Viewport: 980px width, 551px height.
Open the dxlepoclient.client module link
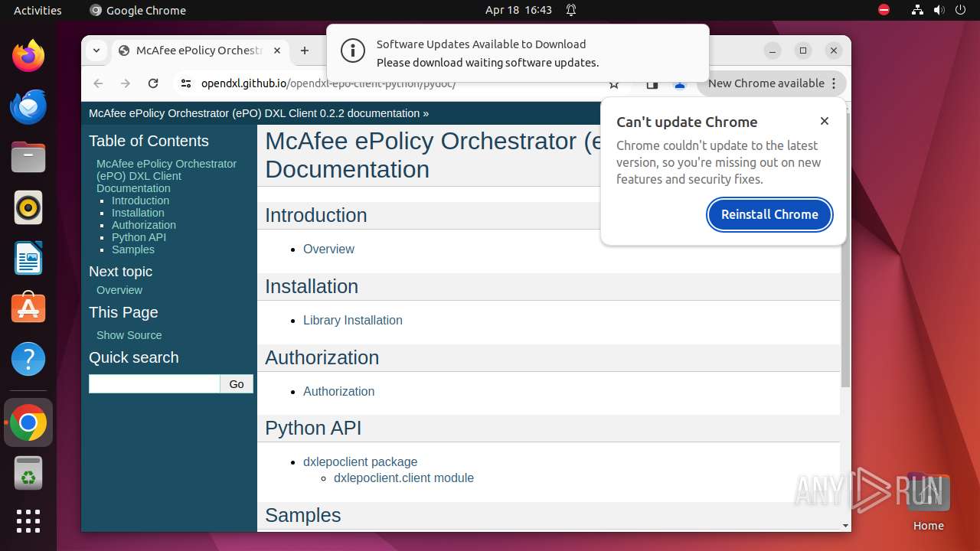403,478
